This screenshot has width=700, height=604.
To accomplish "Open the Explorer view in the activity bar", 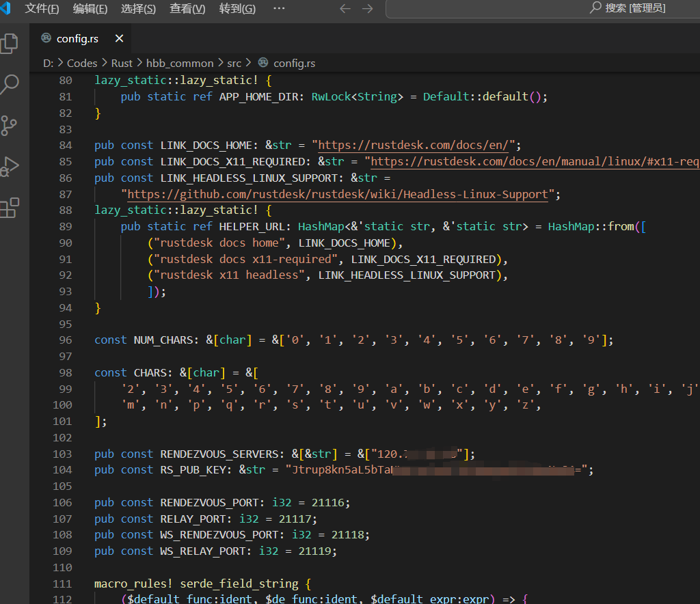I will point(9,43).
